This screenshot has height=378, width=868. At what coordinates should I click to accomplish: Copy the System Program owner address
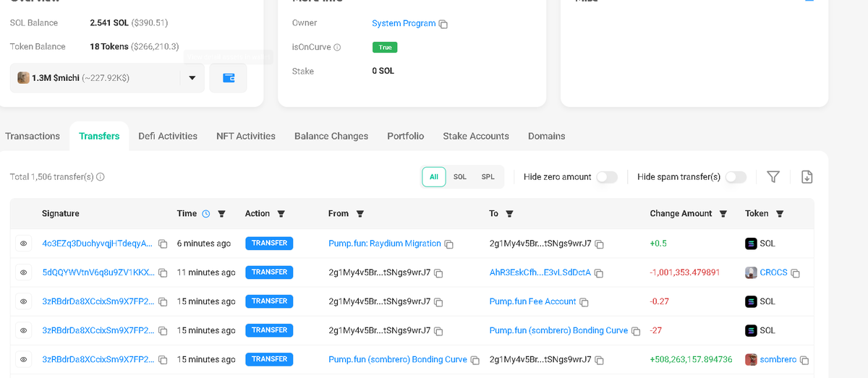point(443,25)
